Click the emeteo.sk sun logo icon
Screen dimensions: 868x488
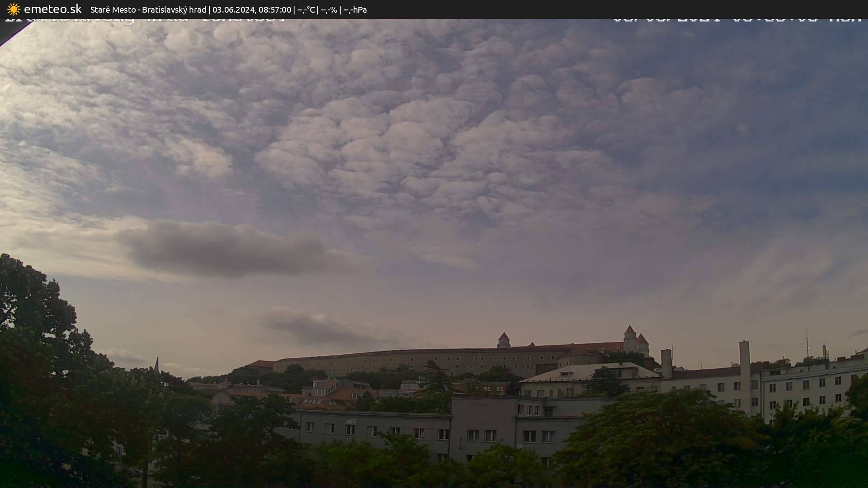14,9
